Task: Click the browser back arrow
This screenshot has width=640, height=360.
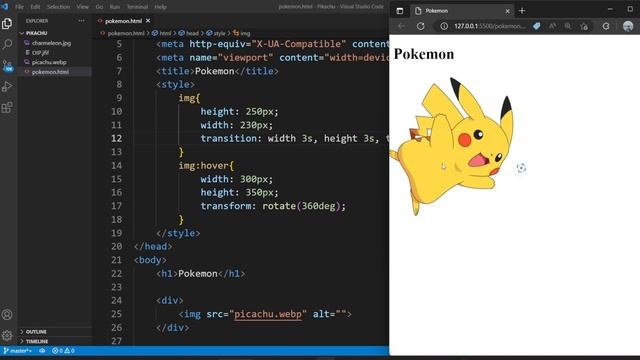Action: 401,26
